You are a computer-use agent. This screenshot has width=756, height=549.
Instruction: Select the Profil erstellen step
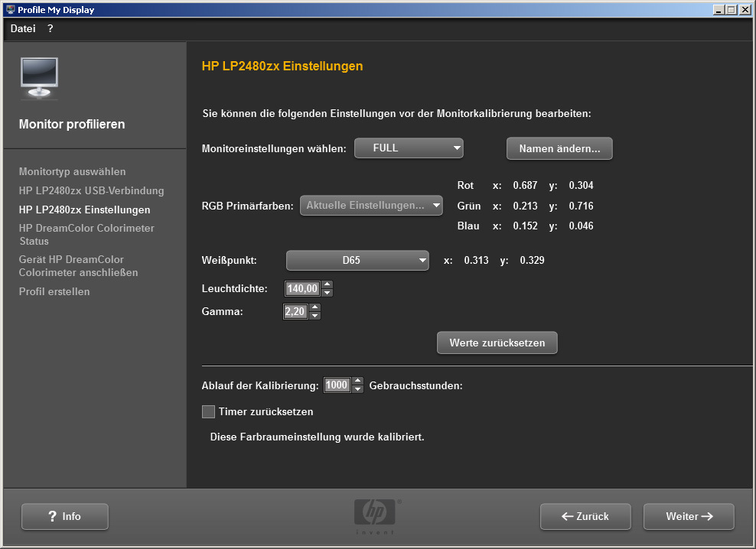(54, 291)
